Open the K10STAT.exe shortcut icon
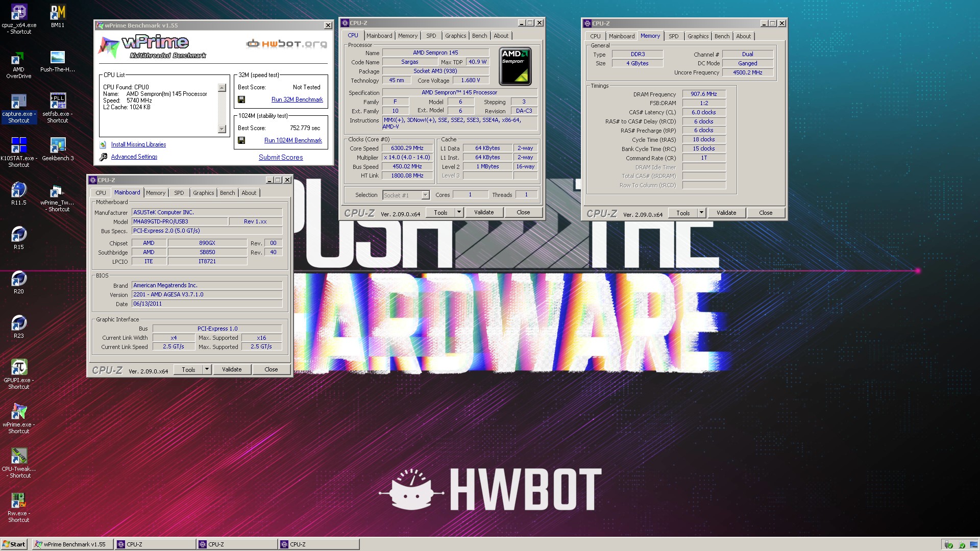The image size is (980, 551). 19,146
